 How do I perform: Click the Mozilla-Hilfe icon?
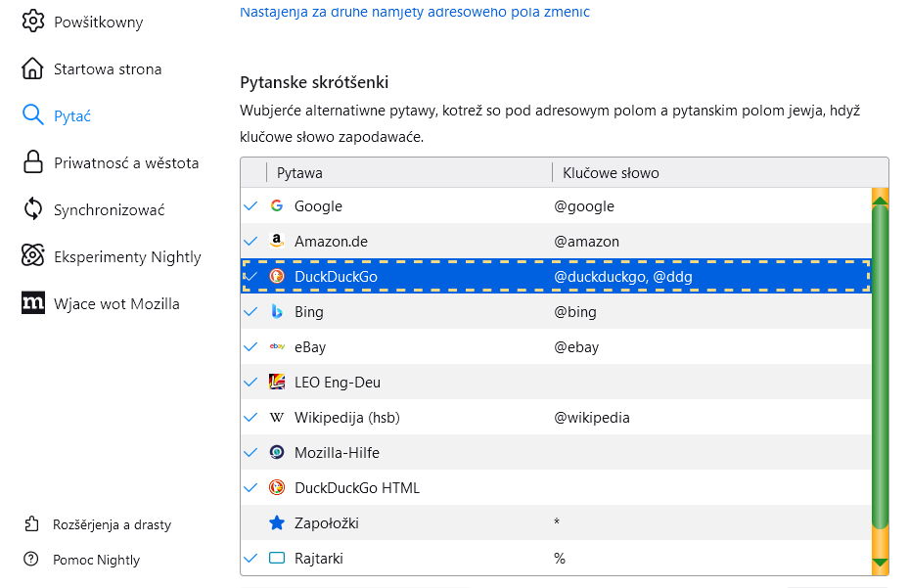tap(277, 453)
